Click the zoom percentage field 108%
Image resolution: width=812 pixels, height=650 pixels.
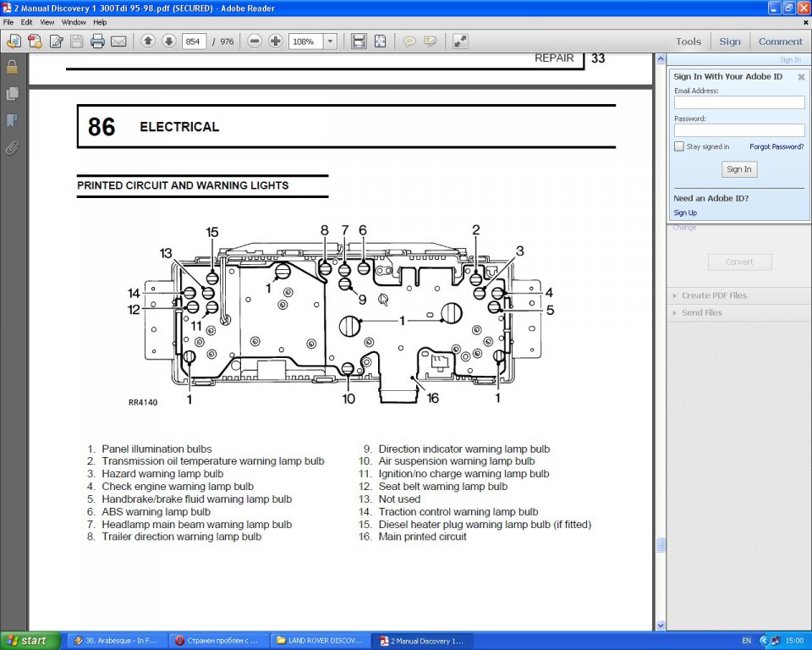306,41
